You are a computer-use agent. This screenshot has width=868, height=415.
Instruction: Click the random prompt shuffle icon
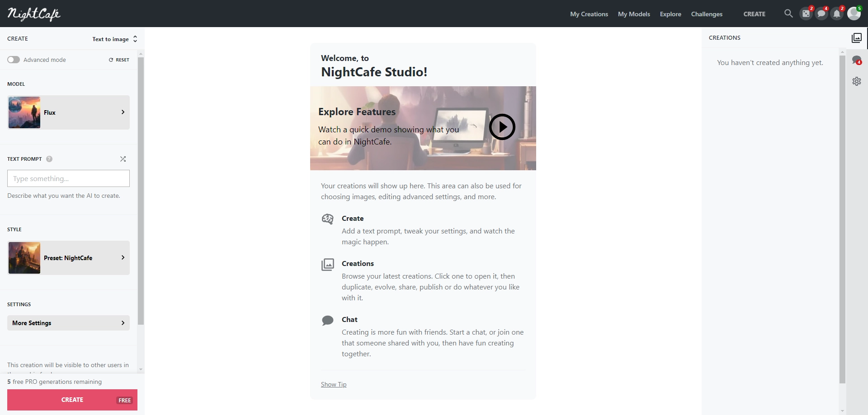coord(123,159)
